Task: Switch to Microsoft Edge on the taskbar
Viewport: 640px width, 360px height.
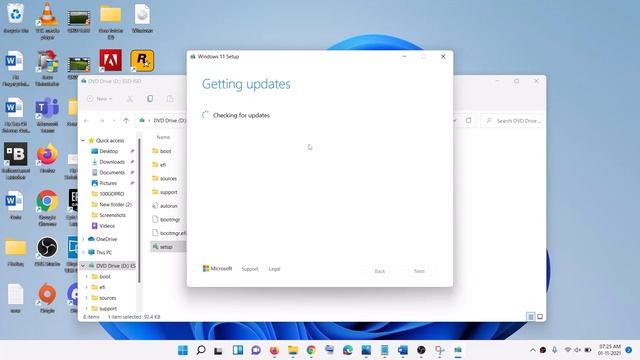Action: 348,350
